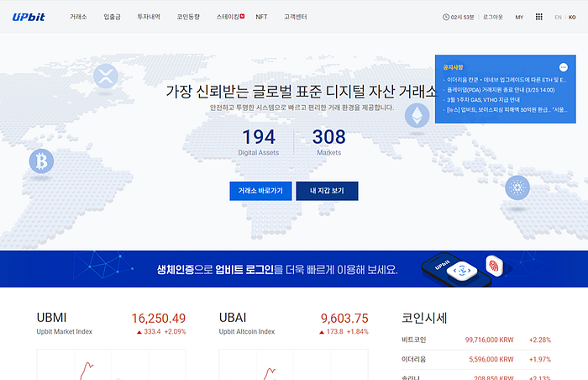588x380 pixels.
Task: Click the UBMI value 16,250.49
Action: (159, 319)
